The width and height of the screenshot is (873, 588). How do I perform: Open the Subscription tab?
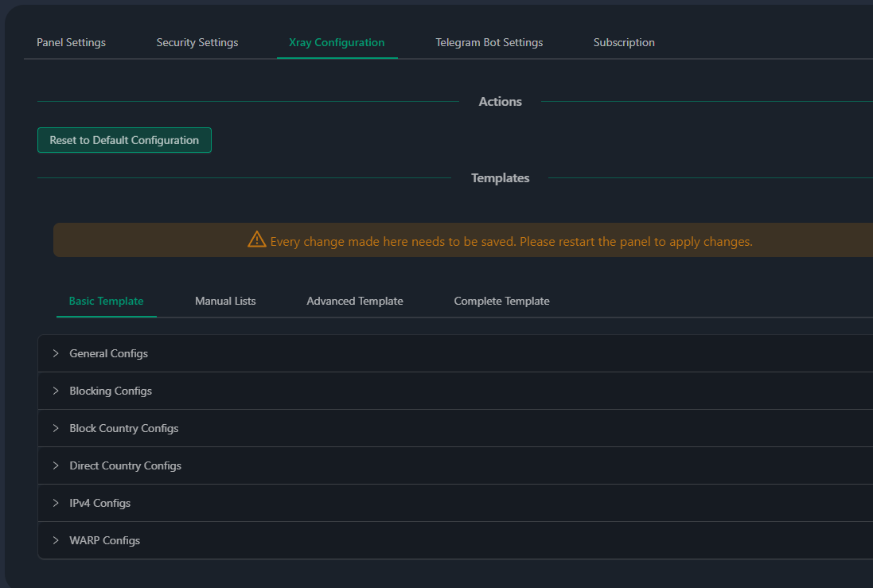(x=624, y=42)
